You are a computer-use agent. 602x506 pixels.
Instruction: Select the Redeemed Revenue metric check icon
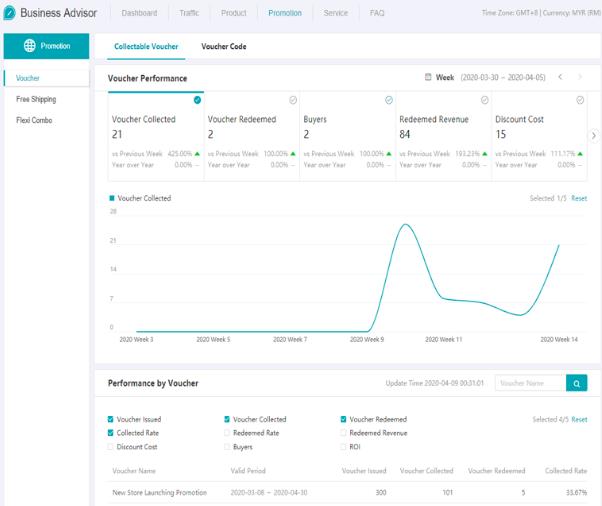pyautogui.click(x=484, y=100)
